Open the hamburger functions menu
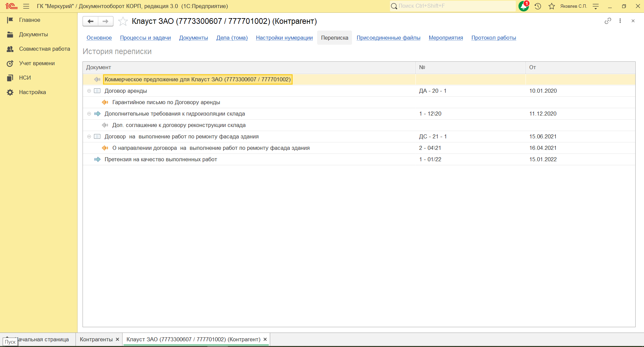 [x=26, y=6]
